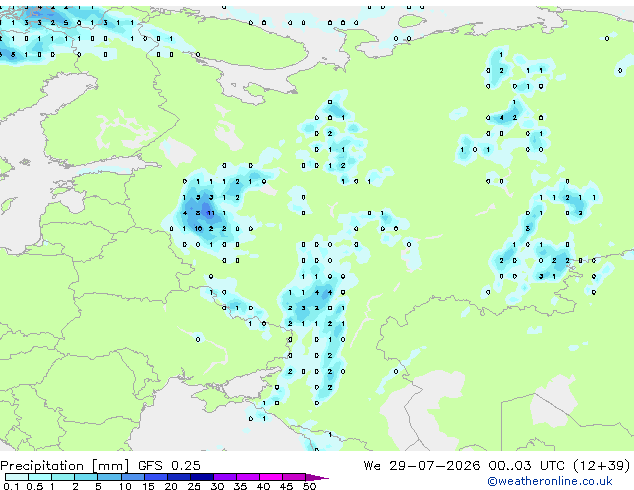Pick the 0.1–0.5 mm legend color swatch
Screen dimensions: 634x490
[x=17, y=477]
